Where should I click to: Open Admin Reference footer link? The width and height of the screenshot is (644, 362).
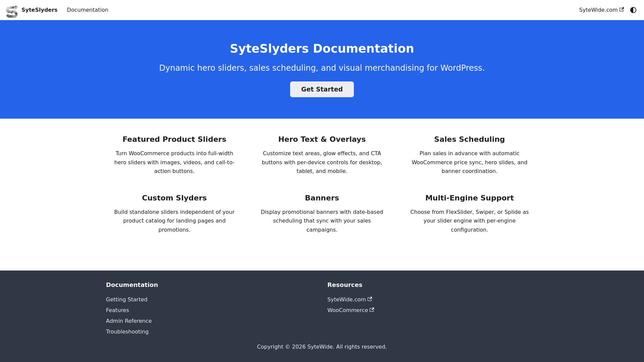(129, 321)
